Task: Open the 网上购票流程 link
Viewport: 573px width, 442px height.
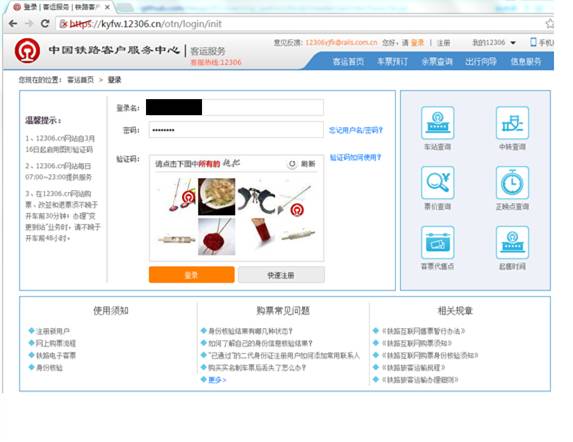Action: pos(56,343)
